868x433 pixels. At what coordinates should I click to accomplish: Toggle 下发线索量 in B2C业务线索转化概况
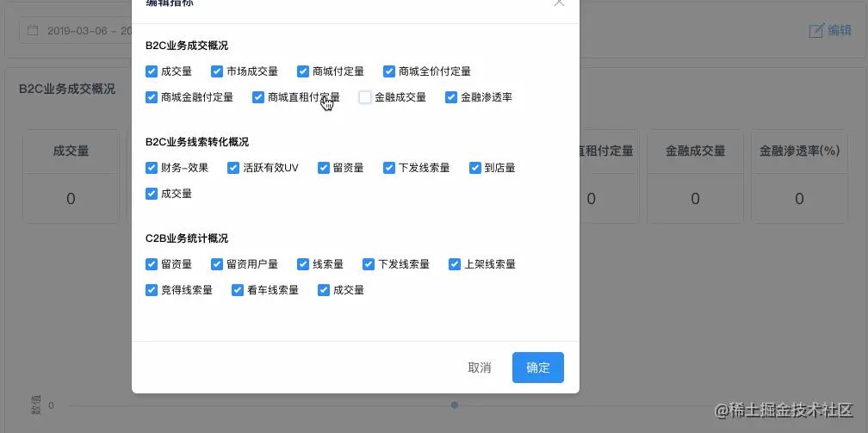tap(389, 168)
